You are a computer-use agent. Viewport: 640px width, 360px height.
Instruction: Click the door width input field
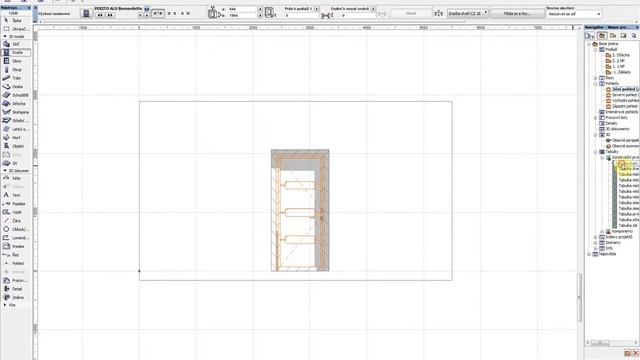(x=243, y=9)
